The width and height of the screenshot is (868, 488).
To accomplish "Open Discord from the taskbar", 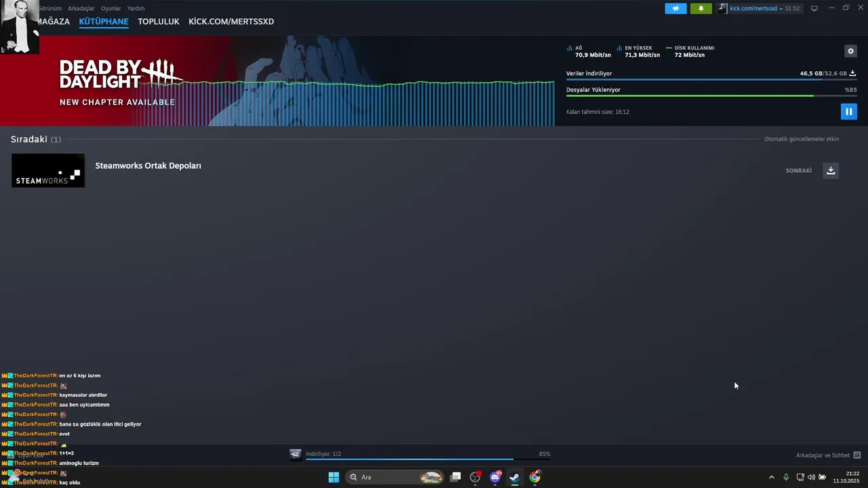I will pos(495,477).
